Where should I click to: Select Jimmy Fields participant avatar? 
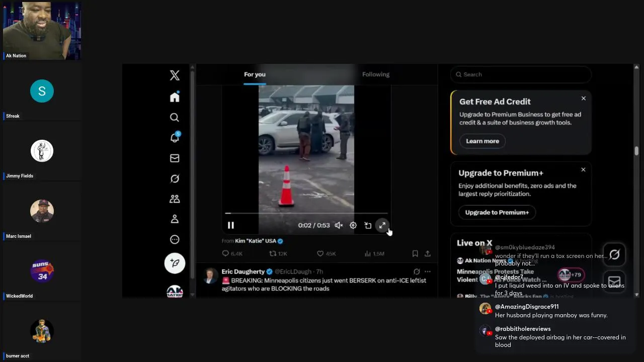click(42, 151)
